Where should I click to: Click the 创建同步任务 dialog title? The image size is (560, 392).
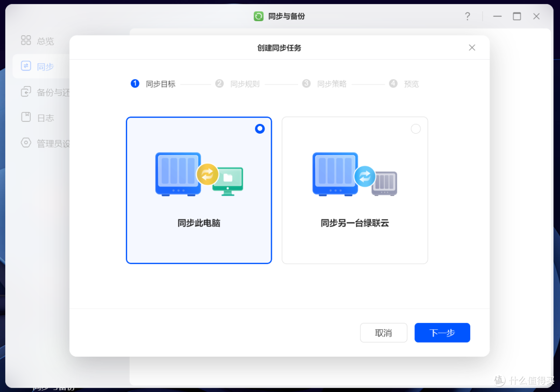[x=279, y=48]
